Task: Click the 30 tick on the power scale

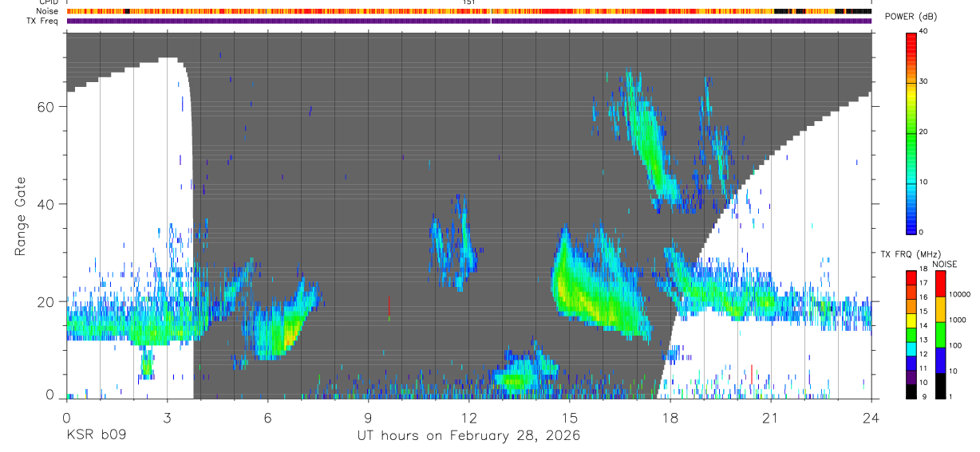Action: [x=923, y=81]
